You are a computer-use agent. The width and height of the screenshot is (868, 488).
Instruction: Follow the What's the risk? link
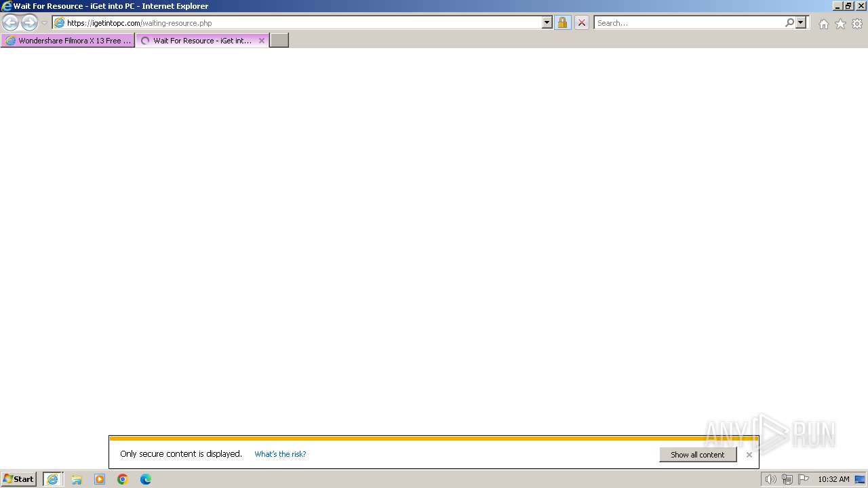[280, 454]
